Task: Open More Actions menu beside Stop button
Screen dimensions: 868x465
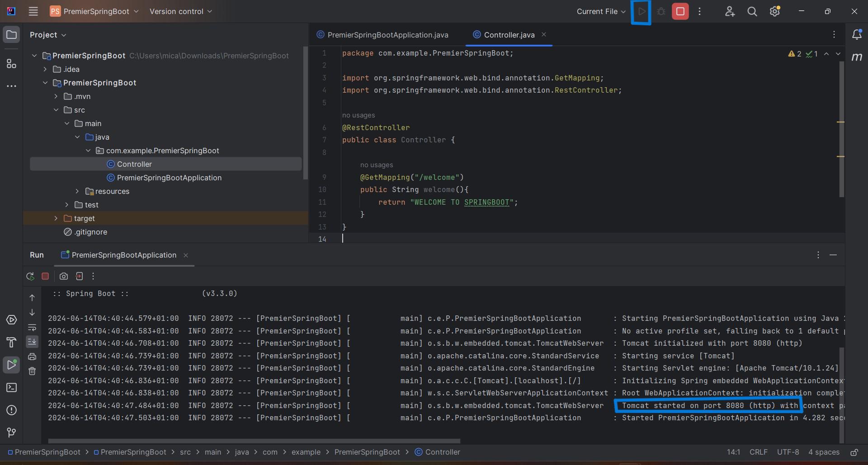Action: point(699,11)
